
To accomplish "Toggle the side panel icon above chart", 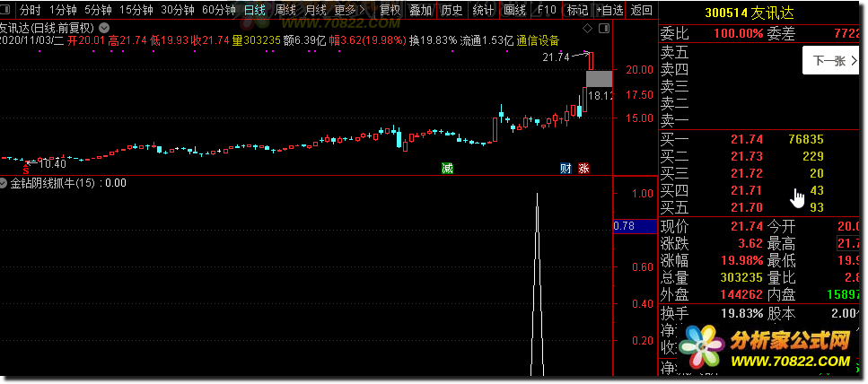I will [x=604, y=28].
